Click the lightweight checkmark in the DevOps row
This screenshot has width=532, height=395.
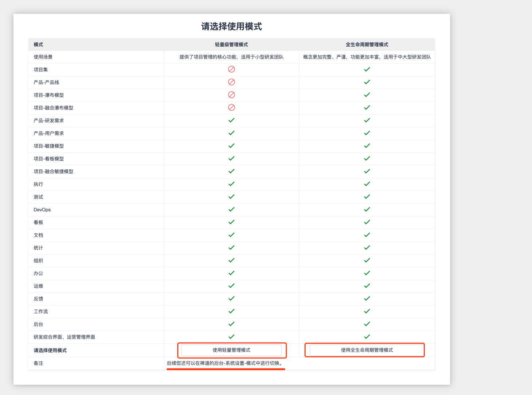pyautogui.click(x=231, y=209)
